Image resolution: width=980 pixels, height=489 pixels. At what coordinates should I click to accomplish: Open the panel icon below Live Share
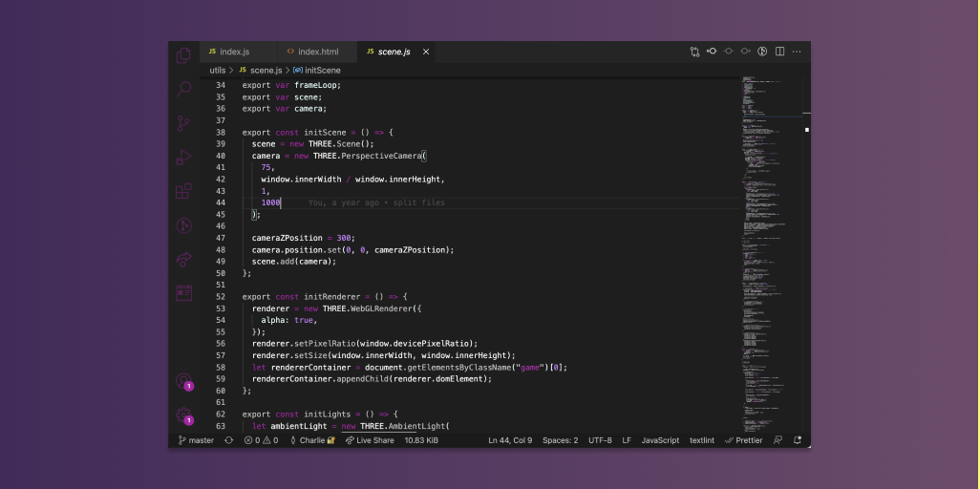(x=183, y=293)
